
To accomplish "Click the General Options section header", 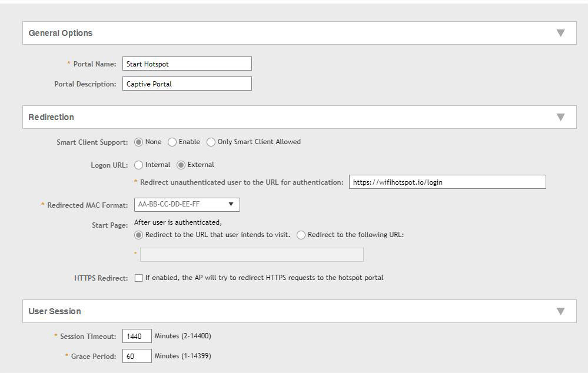I will tap(61, 33).
